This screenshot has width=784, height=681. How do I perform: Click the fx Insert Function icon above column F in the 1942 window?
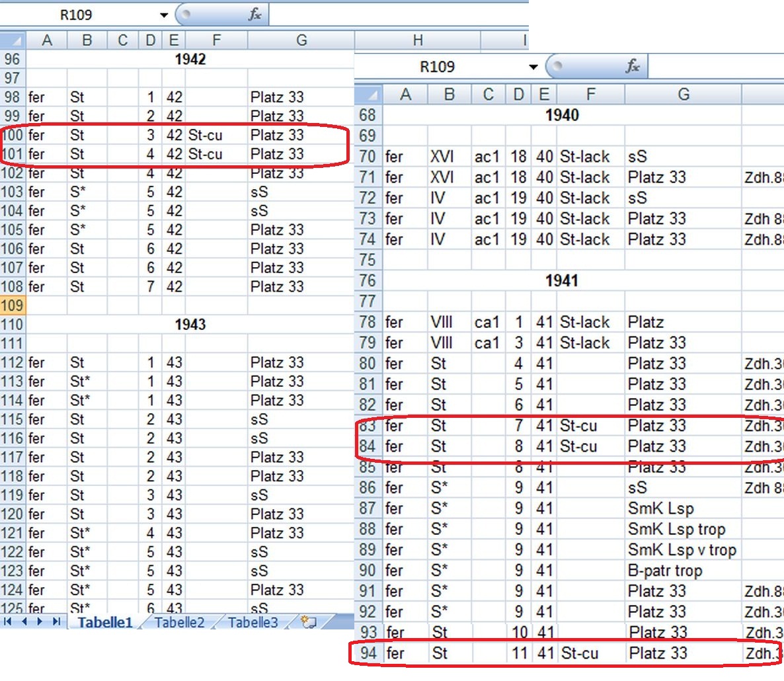(x=255, y=15)
